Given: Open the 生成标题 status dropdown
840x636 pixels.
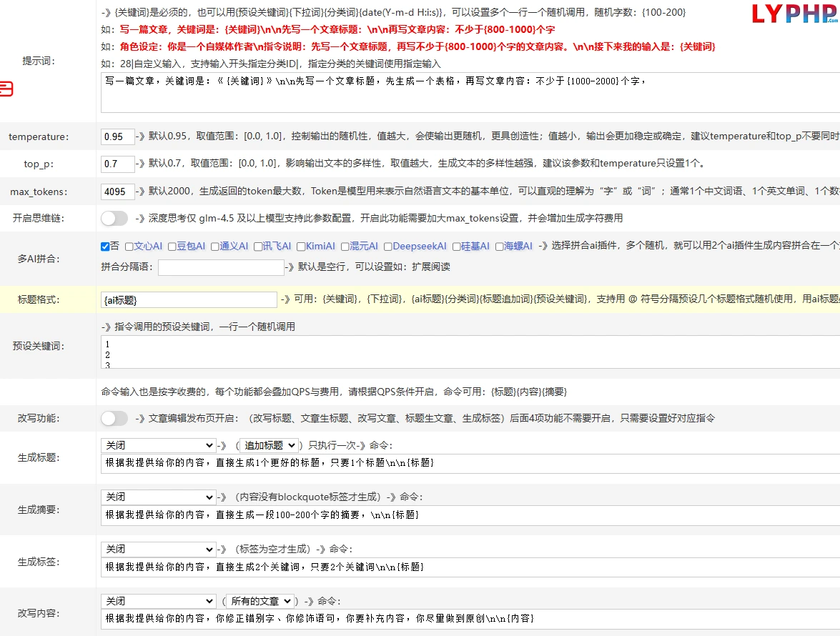Looking at the screenshot, I should pos(158,445).
